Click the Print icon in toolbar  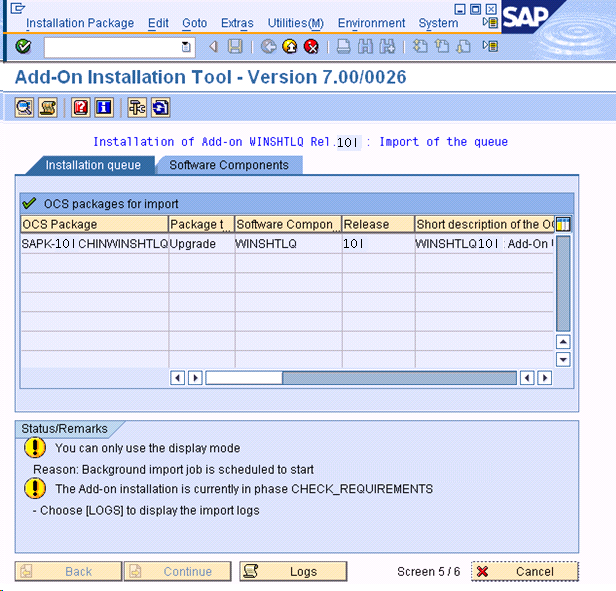344,47
